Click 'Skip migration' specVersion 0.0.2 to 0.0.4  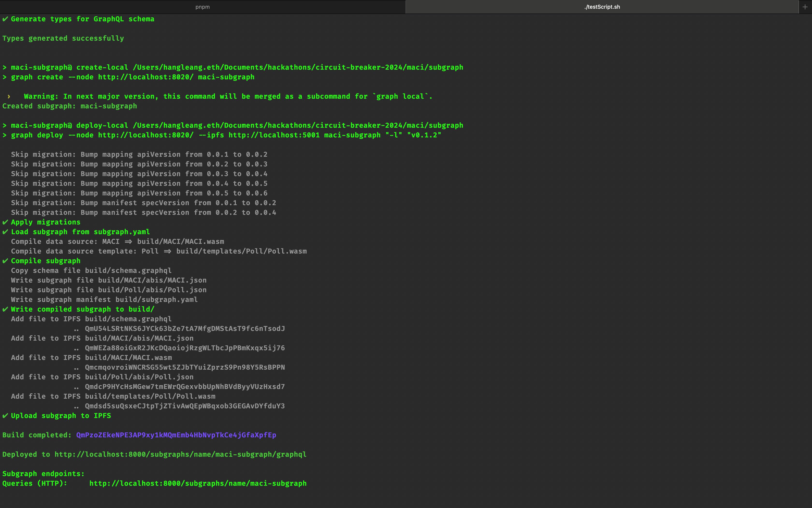[144, 213]
